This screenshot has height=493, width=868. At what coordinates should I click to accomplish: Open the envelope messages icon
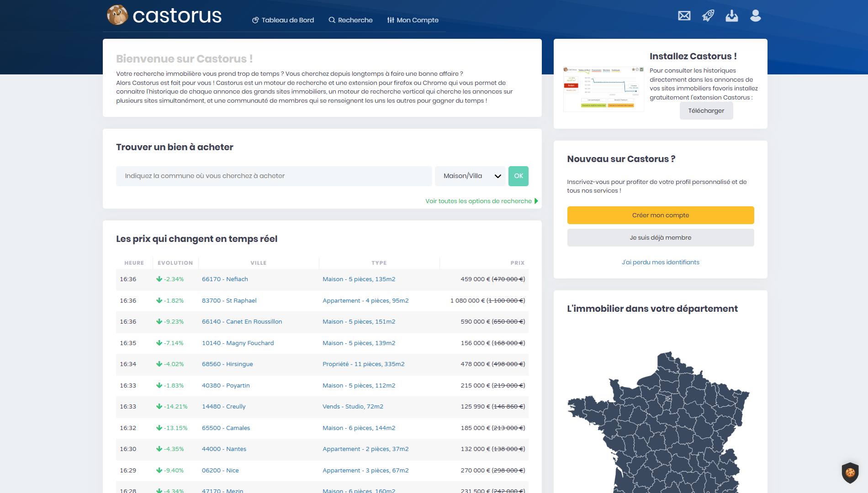point(684,16)
